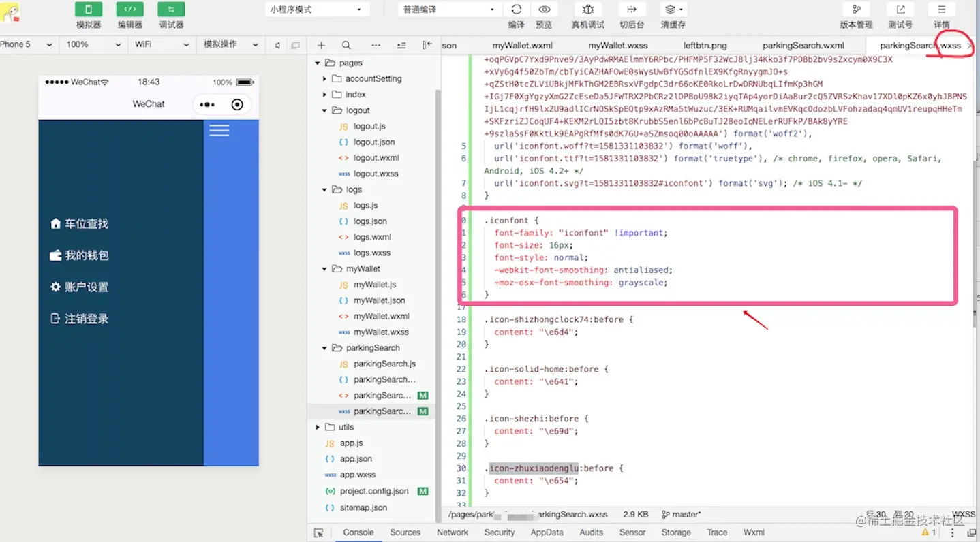Click the preview eye icon

(x=544, y=10)
